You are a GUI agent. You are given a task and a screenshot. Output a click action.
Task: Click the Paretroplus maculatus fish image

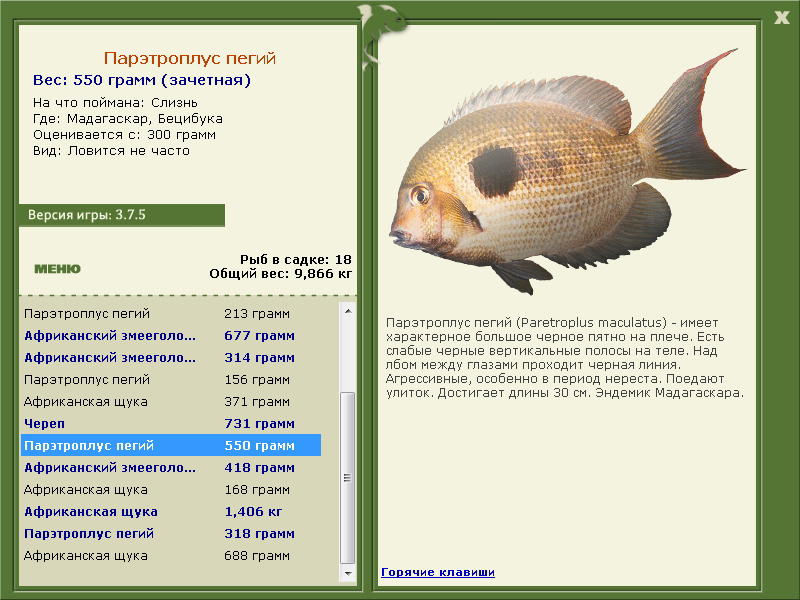[566, 172]
